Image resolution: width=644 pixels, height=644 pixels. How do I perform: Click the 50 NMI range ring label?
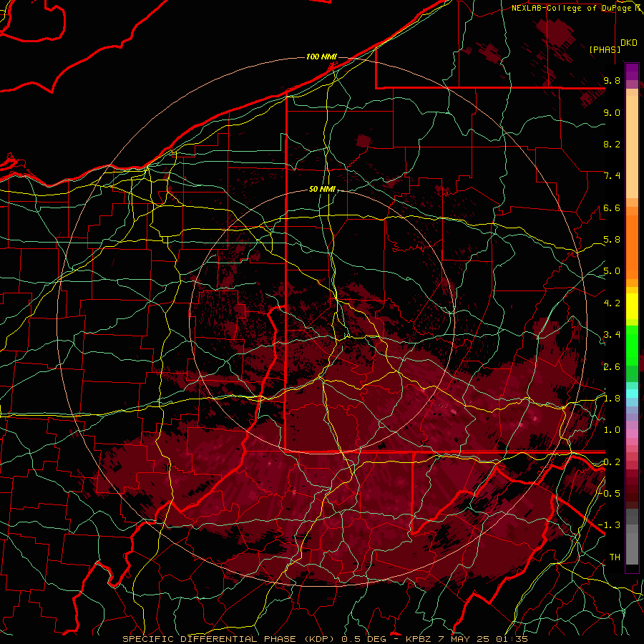tap(322, 189)
